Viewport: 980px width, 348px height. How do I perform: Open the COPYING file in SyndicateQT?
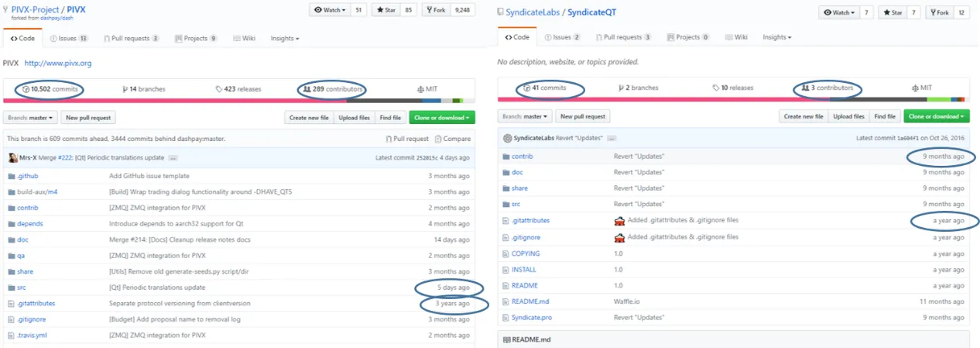(526, 253)
